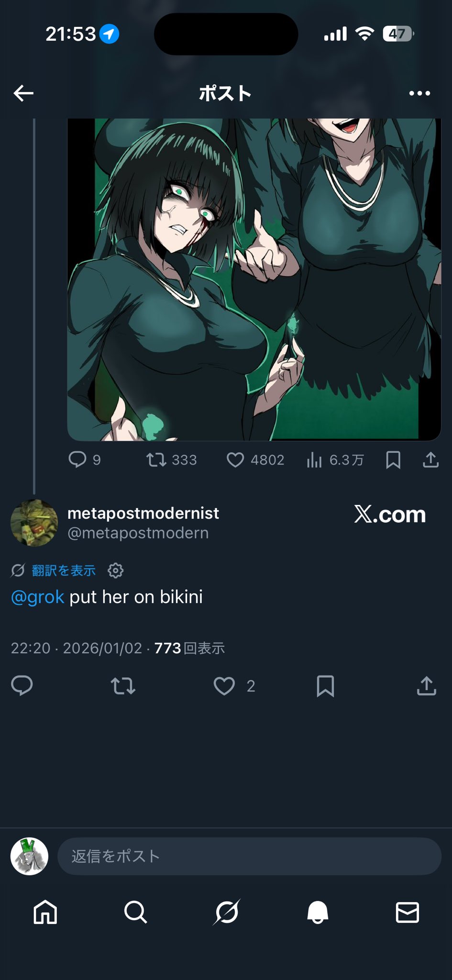Tap the 返信をポスト reply field

[249, 856]
